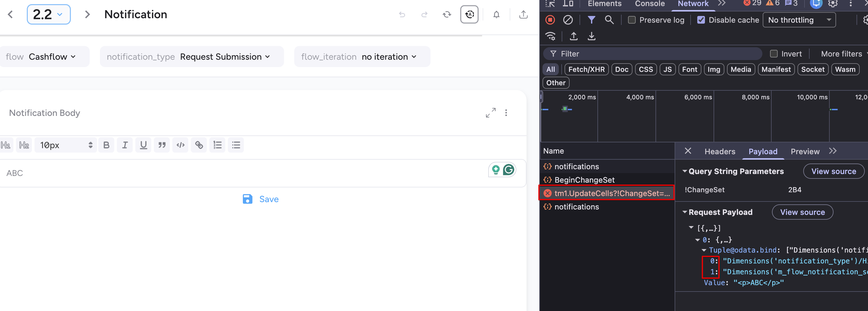868x311 pixels.
Task: Open the Console tab in DevTools
Action: tap(650, 4)
